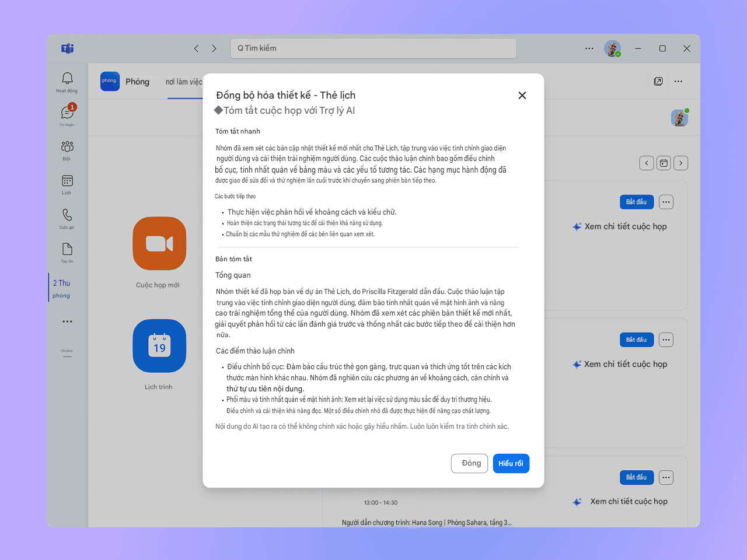Click the Đóng button
The height and width of the screenshot is (560, 747).
pyautogui.click(x=470, y=463)
